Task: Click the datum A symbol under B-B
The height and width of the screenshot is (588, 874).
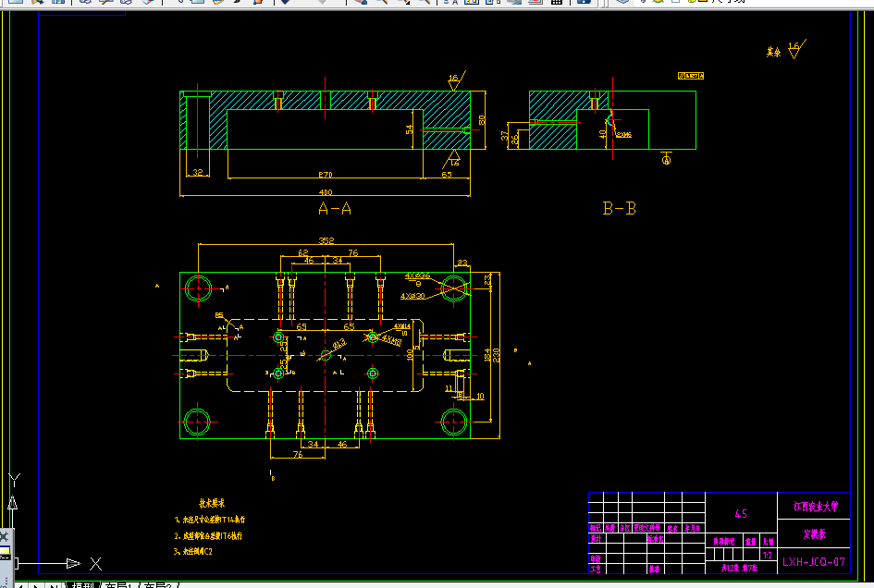Action: pos(666,159)
